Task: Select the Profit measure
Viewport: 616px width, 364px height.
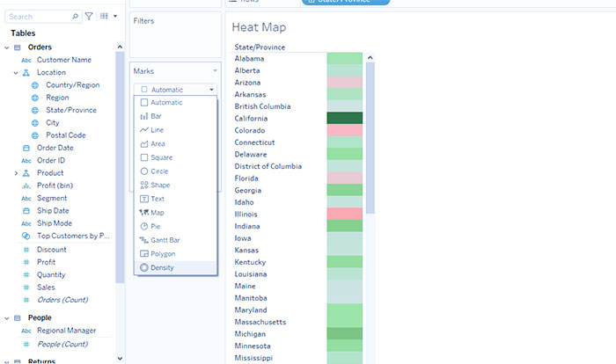Action: pyautogui.click(x=46, y=262)
